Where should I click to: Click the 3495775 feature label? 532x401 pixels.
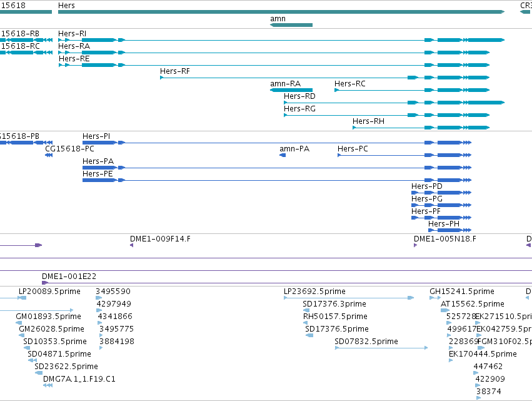click(116, 329)
